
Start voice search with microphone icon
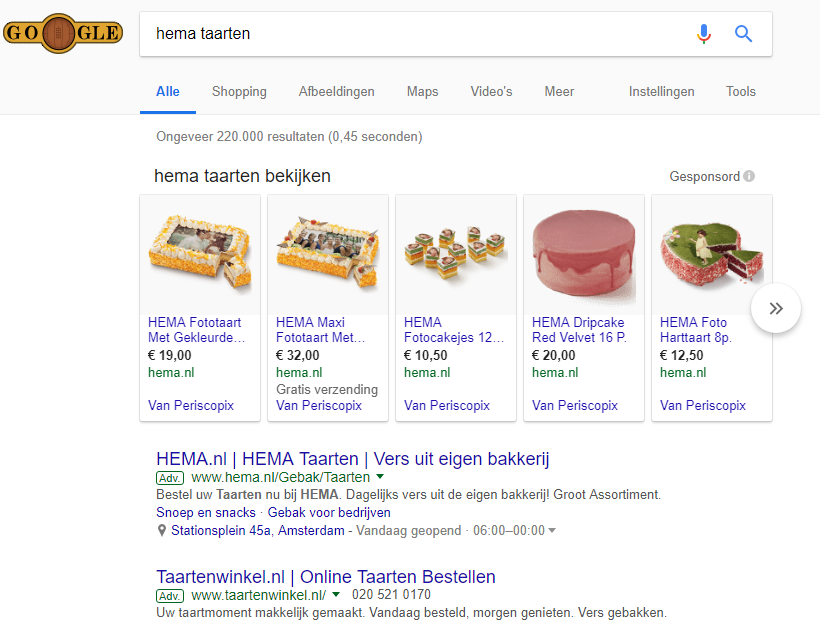click(704, 34)
